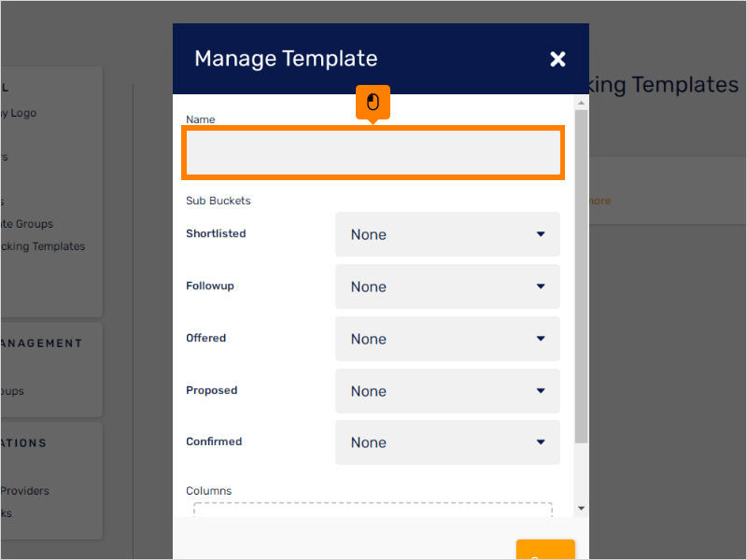Open the Shortlisted sub bucket dropdown
This screenshot has width=747, height=560.
(x=447, y=234)
